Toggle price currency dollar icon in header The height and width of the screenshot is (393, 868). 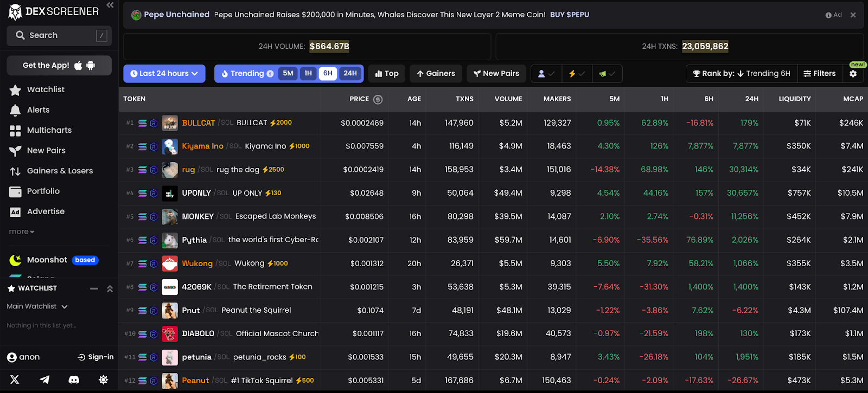(x=378, y=99)
